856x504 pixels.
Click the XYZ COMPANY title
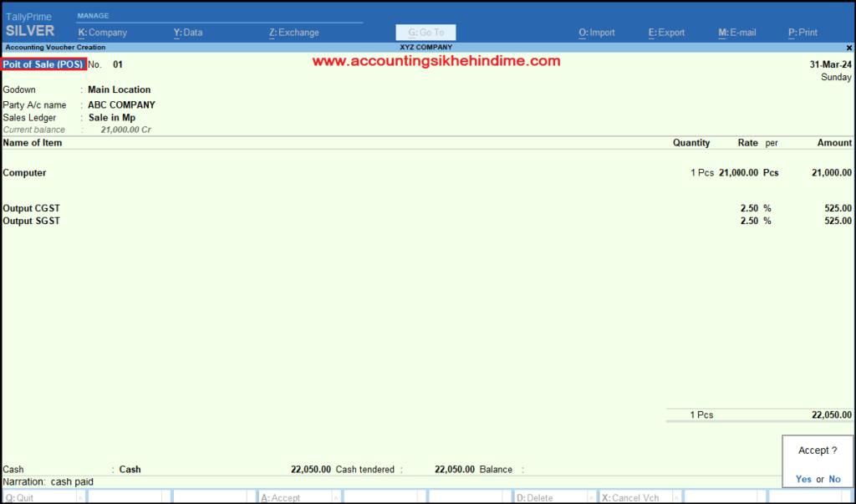tap(425, 48)
